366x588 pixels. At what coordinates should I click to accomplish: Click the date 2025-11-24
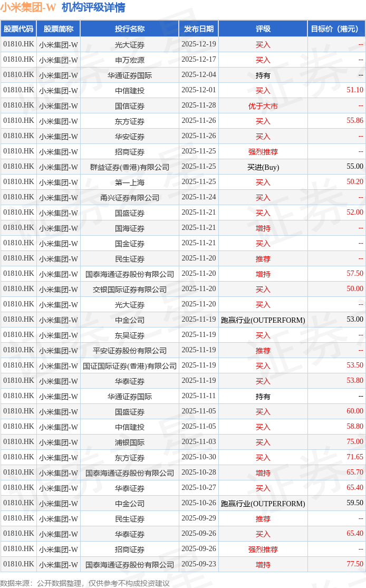[199, 197]
